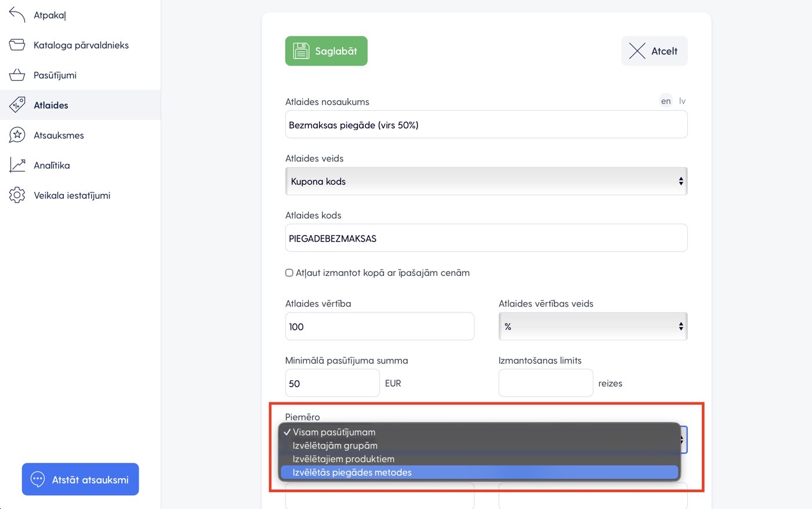Choose Izvēlētās piegādes metodes option

coord(352,472)
